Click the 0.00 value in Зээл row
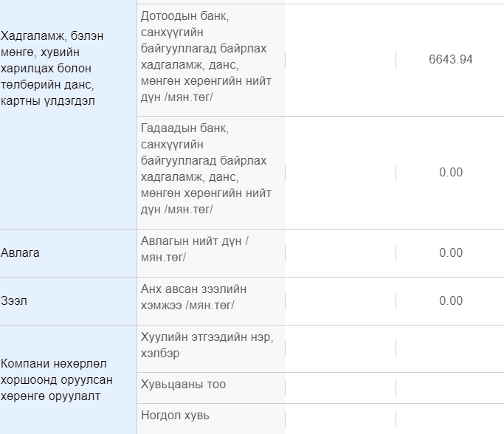The height and width of the screenshot is (434, 504). [x=450, y=301]
